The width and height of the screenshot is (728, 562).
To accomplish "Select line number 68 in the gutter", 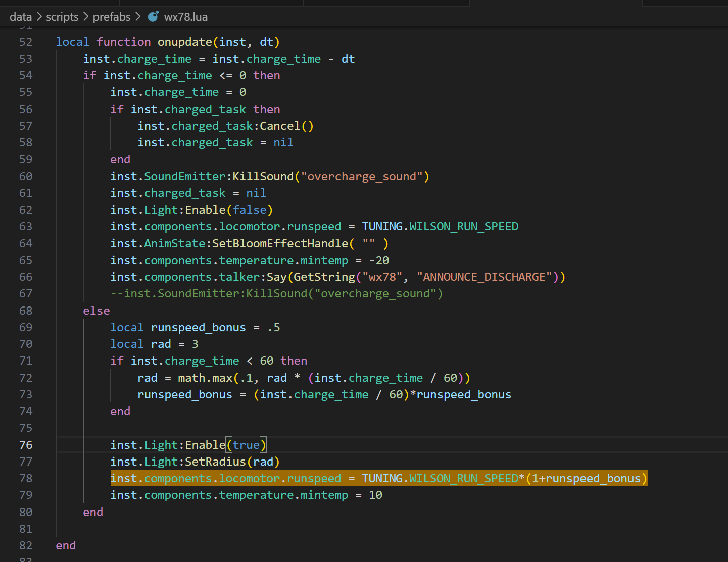I will tap(26, 311).
